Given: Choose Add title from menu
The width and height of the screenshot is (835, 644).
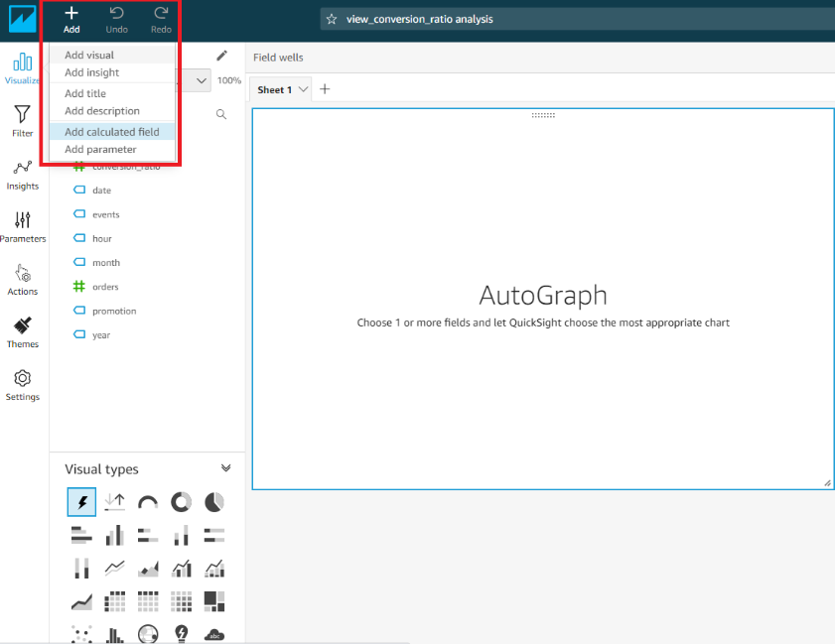Looking at the screenshot, I should (x=112, y=93).
